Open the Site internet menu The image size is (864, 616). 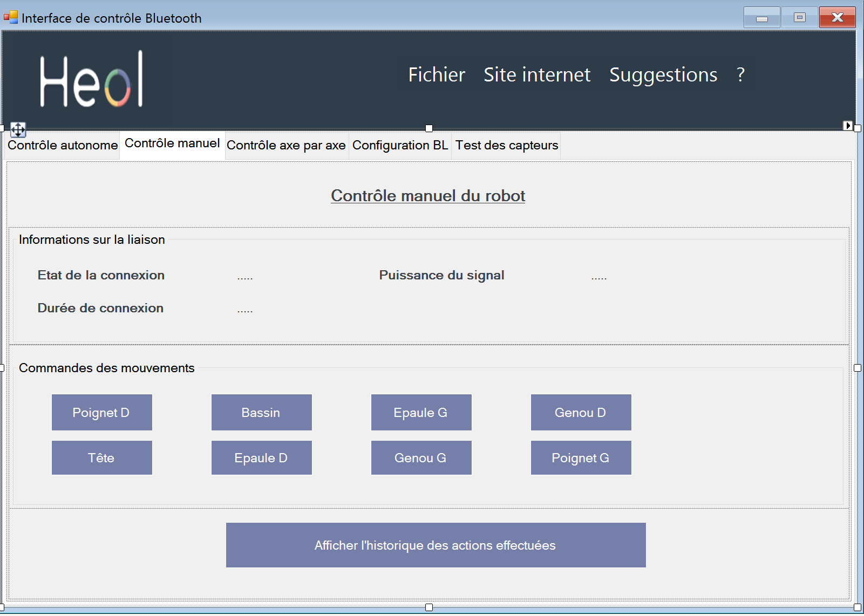pyautogui.click(x=537, y=74)
